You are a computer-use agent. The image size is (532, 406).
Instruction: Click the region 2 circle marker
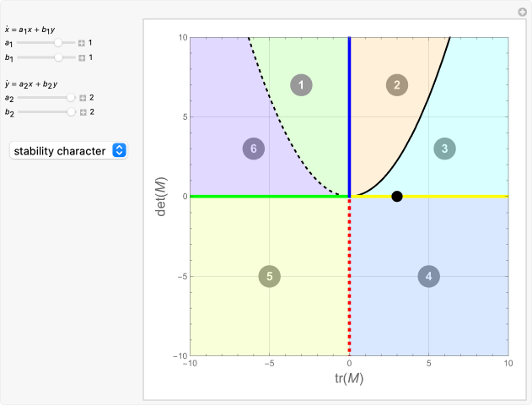tap(397, 84)
